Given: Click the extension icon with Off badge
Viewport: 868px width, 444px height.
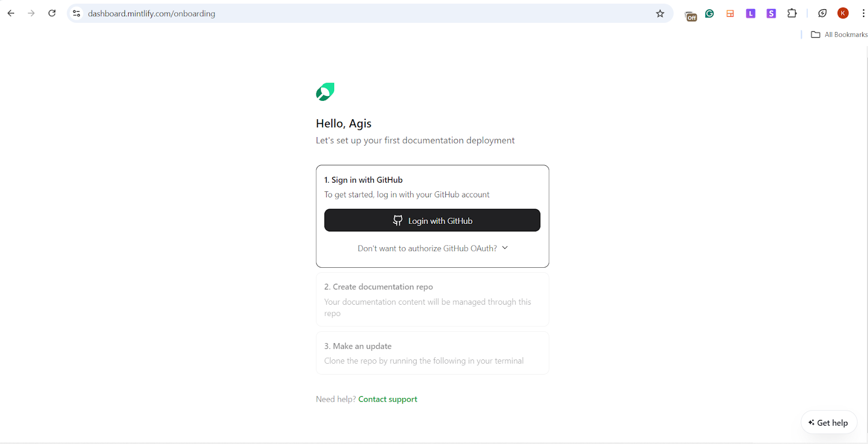Looking at the screenshot, I should [x=690, y=15].
